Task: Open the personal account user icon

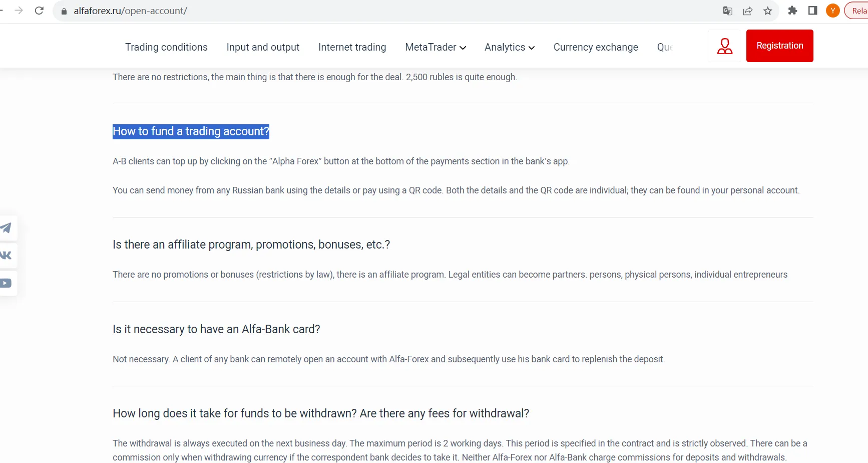Action: [724, 46]
